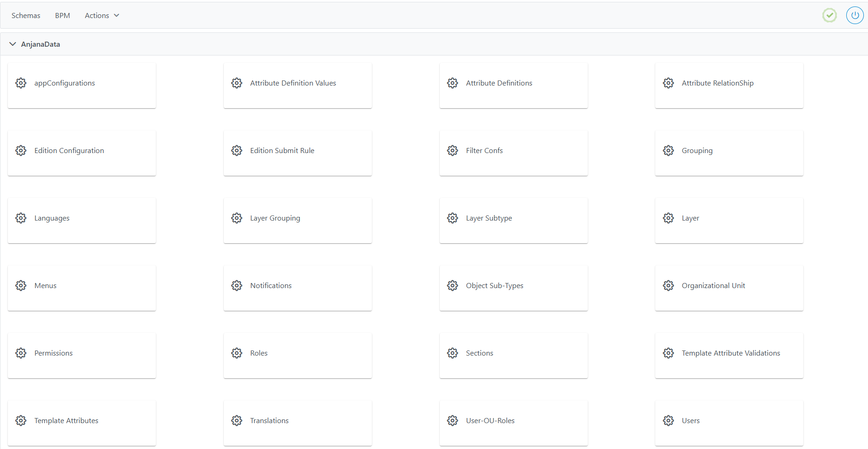This screenshot has width=868, height=449.
Task: Open the Actions dropdown menu
Action: click(x=102, y=16)
